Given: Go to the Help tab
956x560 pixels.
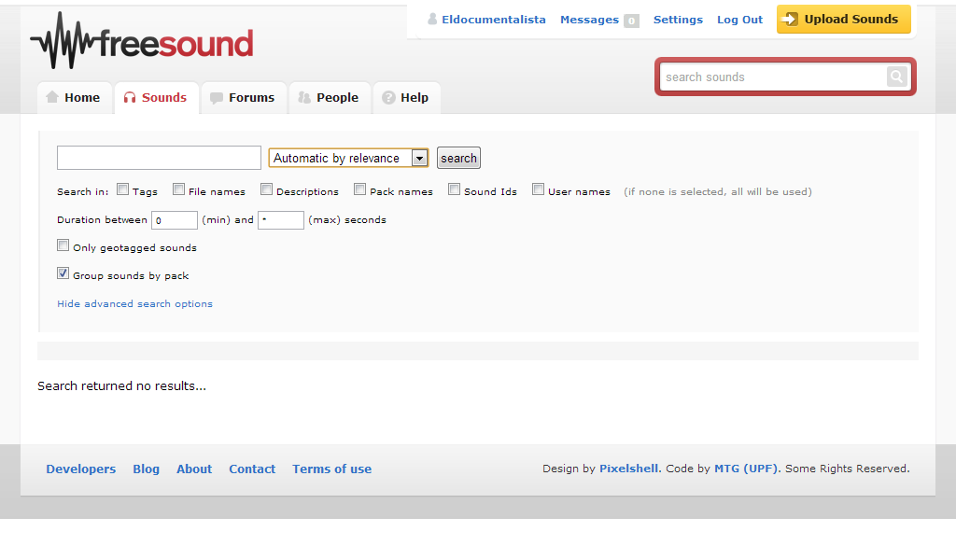Looking at the screenshot, I should (x=405, y=97).
